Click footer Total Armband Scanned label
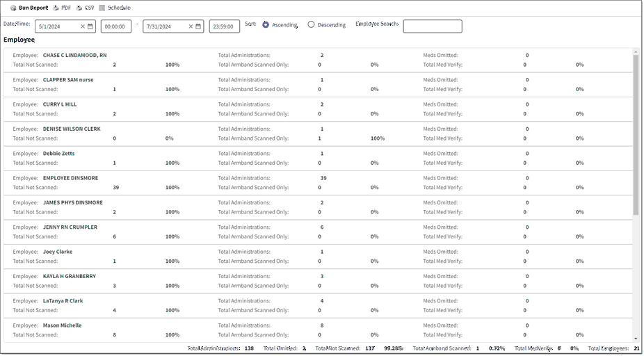 pyautogui.click(x=442, y=348)
